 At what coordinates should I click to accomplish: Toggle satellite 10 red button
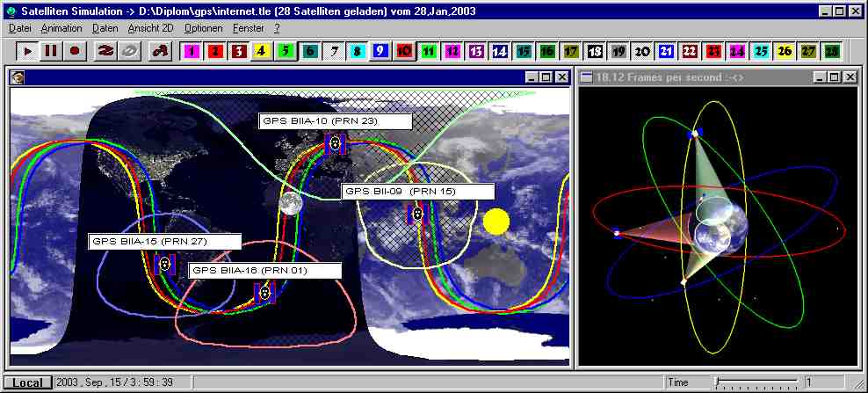tap(405, 52)
